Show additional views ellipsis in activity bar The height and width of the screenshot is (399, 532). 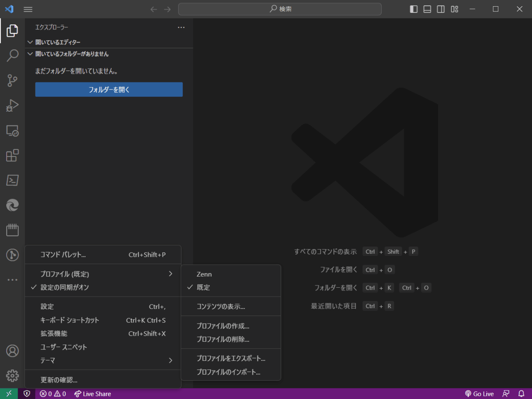click(x=12, y=280)
